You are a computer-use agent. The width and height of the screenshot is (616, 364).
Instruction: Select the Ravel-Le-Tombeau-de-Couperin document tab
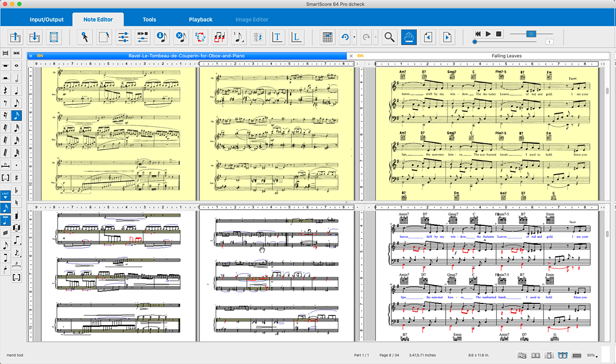tap(187, 56)
